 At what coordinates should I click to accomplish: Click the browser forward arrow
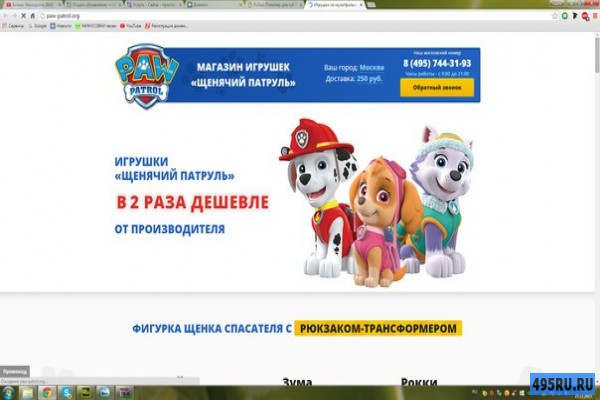(x=14, y=16)
